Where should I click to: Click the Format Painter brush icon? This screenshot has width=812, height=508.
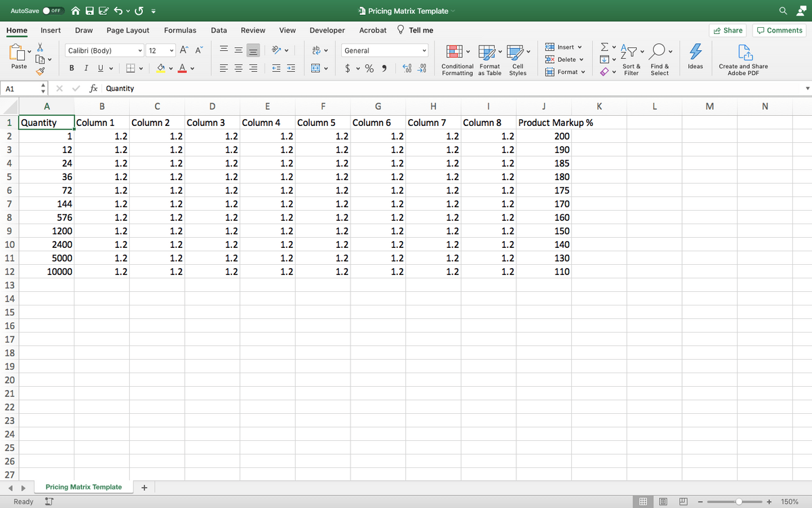pos(41,70)
